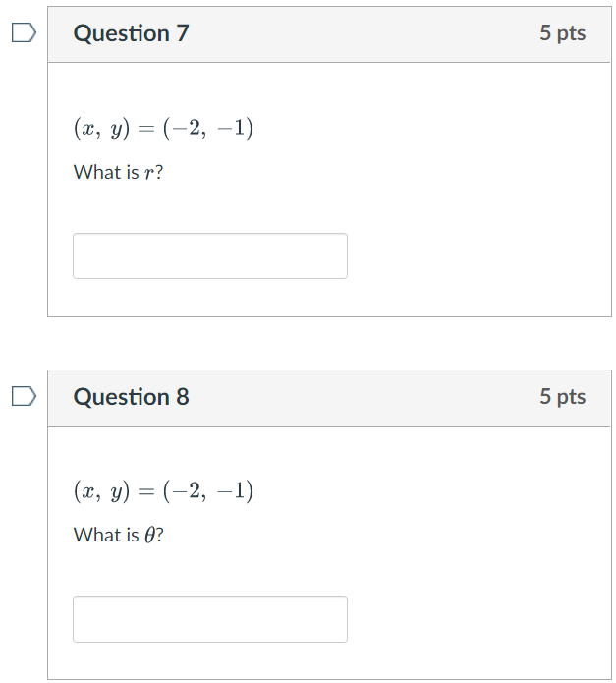Click the −2 value in Question 7

click(x=190, y=128)
